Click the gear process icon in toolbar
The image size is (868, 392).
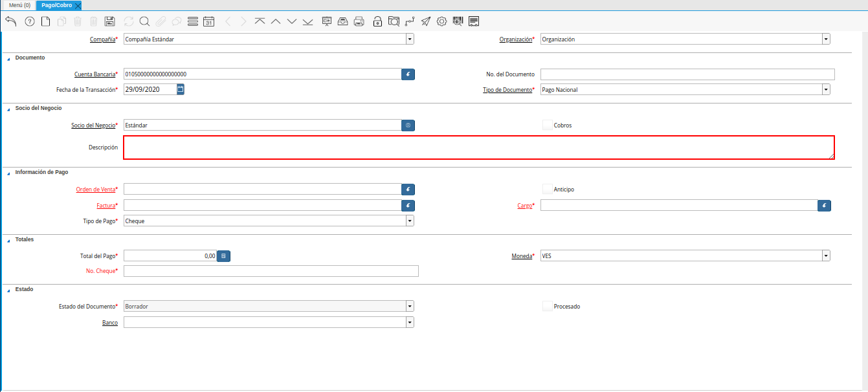[x=441, y=21]
